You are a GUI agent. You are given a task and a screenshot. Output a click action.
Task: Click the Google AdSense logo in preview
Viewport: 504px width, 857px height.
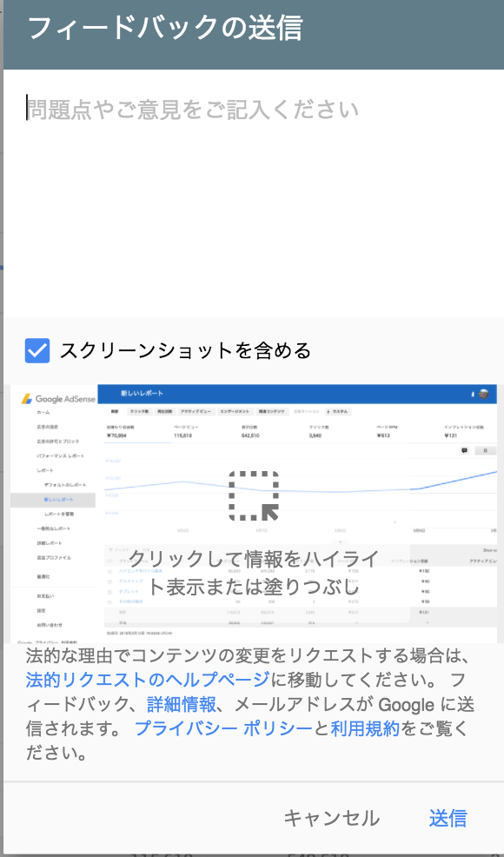58,399
